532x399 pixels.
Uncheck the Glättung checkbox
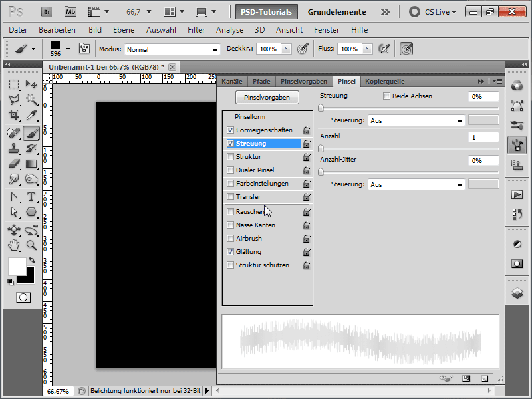coord(230,252)
